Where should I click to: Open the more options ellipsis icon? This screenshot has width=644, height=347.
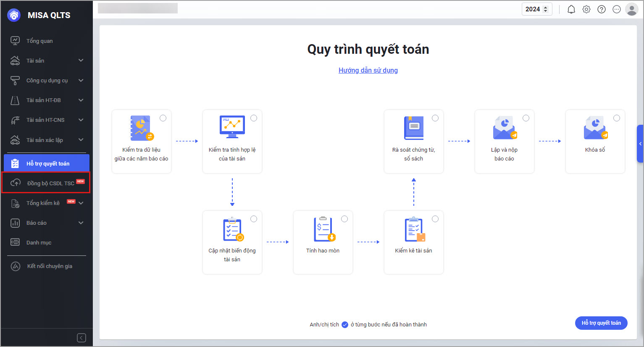pyautogui.click(x=617, y=9)
